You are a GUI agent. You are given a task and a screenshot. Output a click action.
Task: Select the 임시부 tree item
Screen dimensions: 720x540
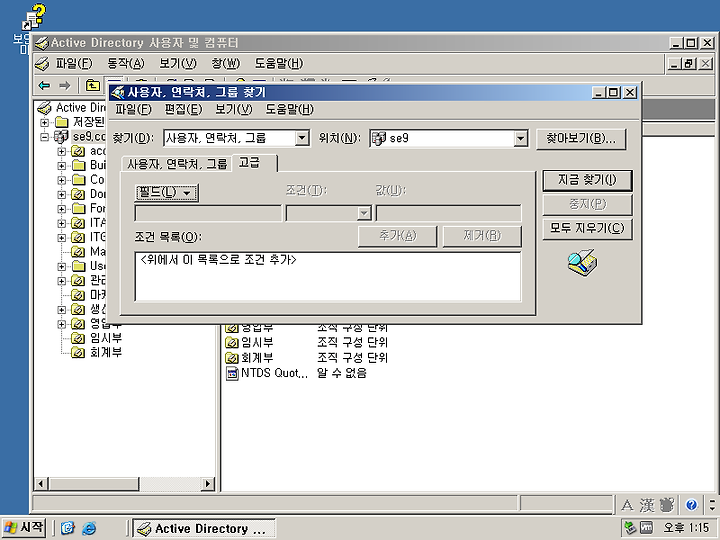click(106, 338)
